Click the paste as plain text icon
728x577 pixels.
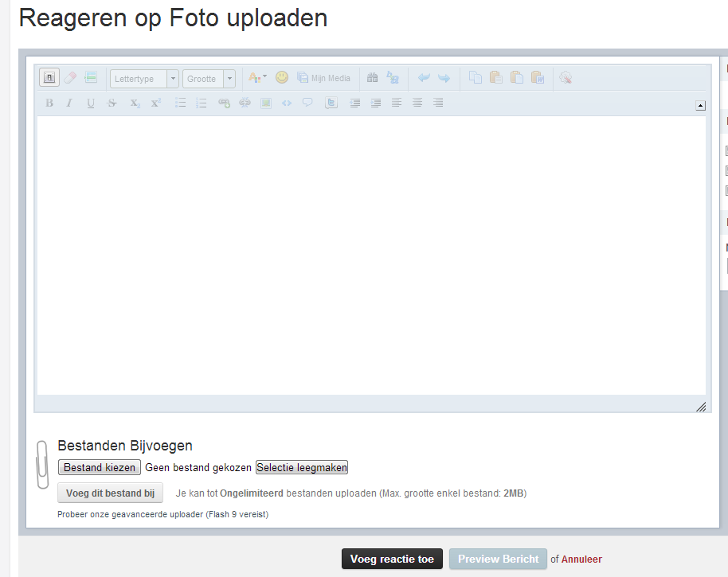coord(517,77)
